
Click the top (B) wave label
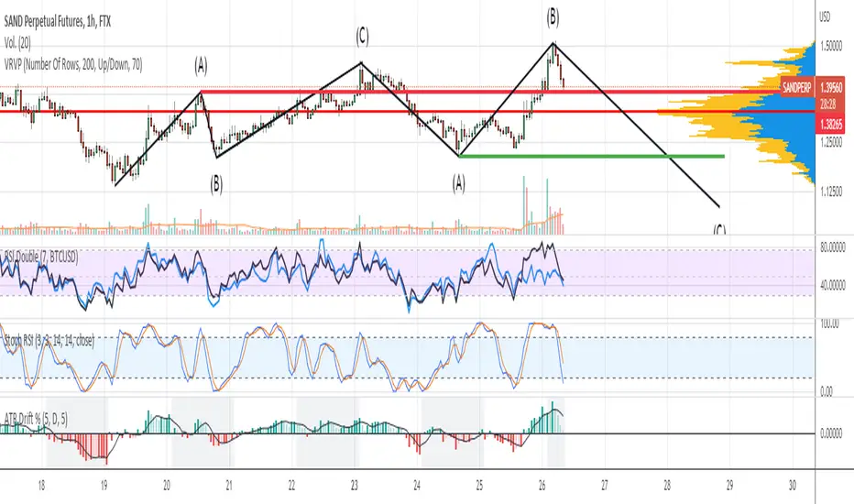(553, 18)
